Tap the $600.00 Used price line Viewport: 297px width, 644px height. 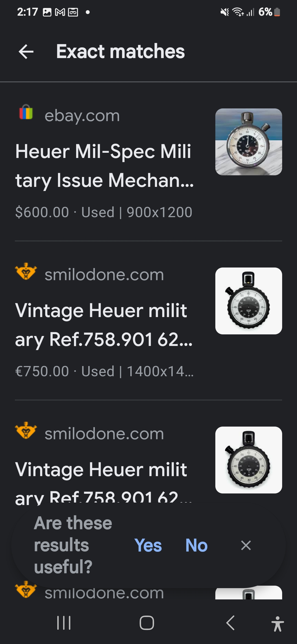[104, 212]
